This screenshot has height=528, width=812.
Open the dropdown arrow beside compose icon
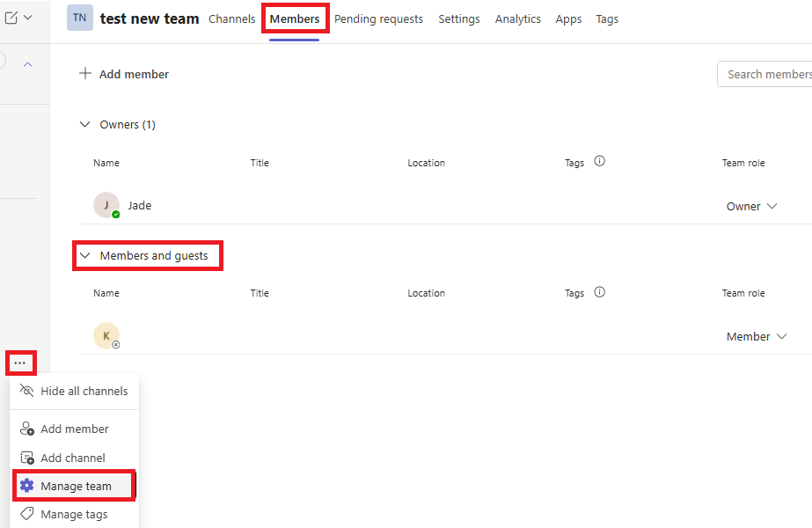(28, 18)
